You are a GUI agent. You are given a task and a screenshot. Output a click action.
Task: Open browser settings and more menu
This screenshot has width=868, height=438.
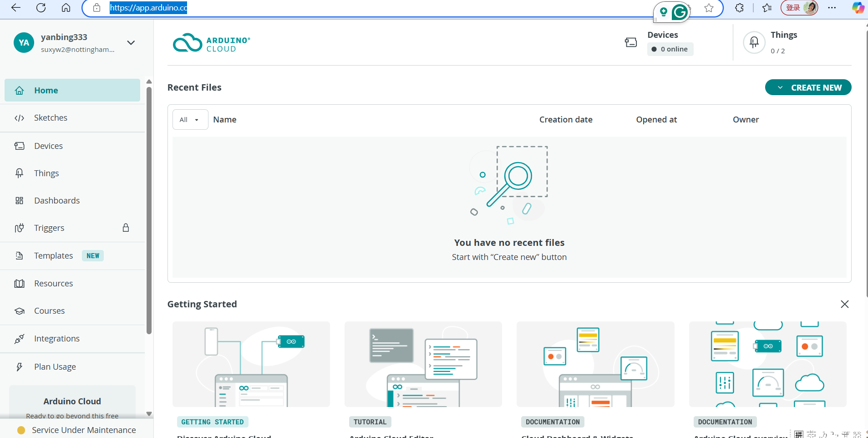(x=832, y=8)
